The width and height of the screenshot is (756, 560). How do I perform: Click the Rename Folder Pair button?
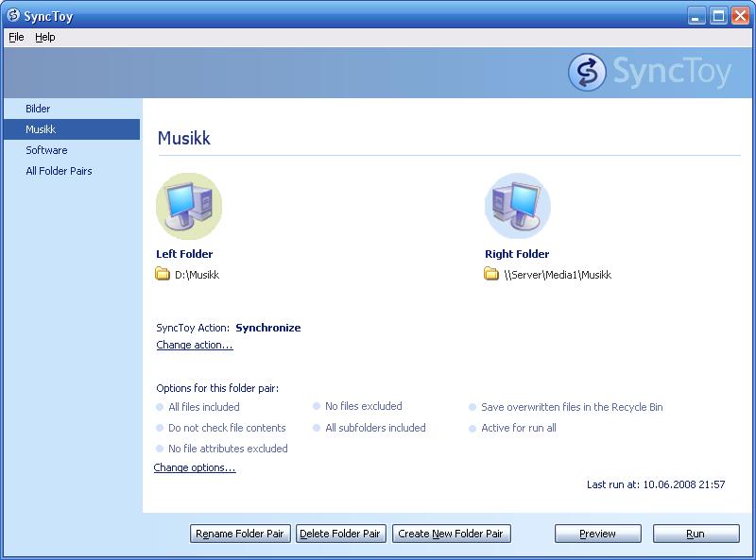(240, 534)
